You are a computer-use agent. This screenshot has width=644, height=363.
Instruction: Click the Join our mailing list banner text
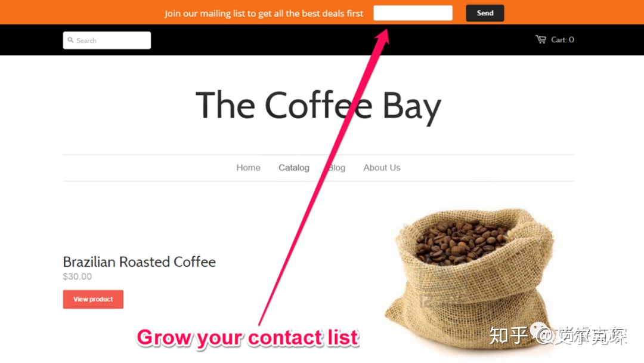click(264, 14)
